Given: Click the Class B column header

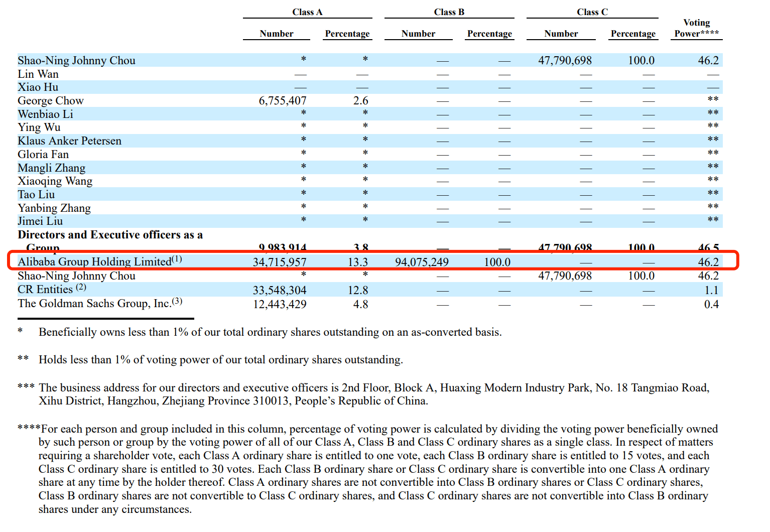Looking at the screenshot, I should coord(449,12).
